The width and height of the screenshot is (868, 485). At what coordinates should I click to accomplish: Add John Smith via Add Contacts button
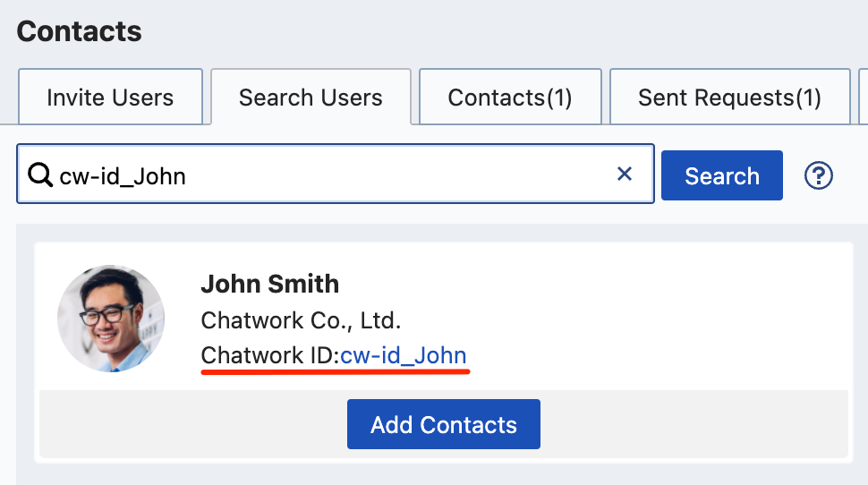[x=444, y=424]
